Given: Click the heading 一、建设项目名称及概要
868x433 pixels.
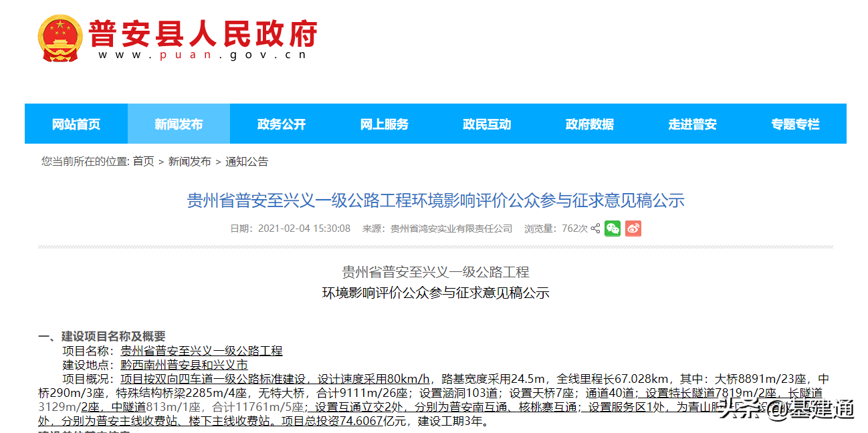Looking at the screenshot, I should tap(102, 337).
